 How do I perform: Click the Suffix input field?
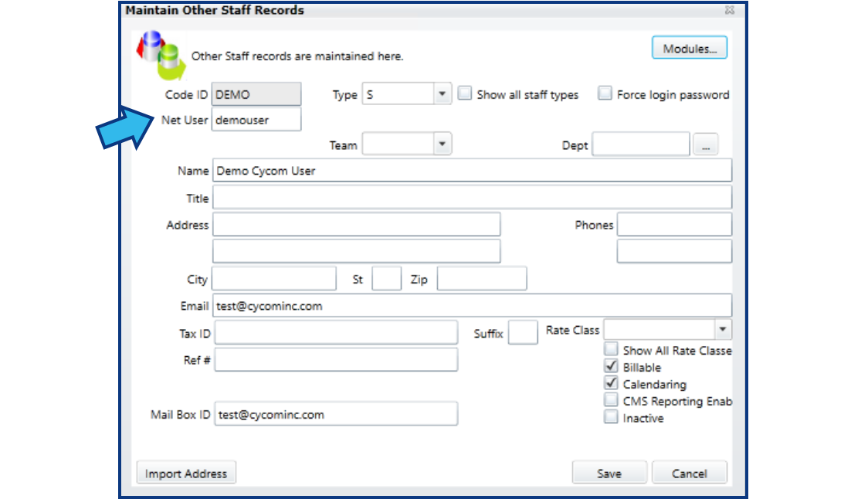pos(523,332)
